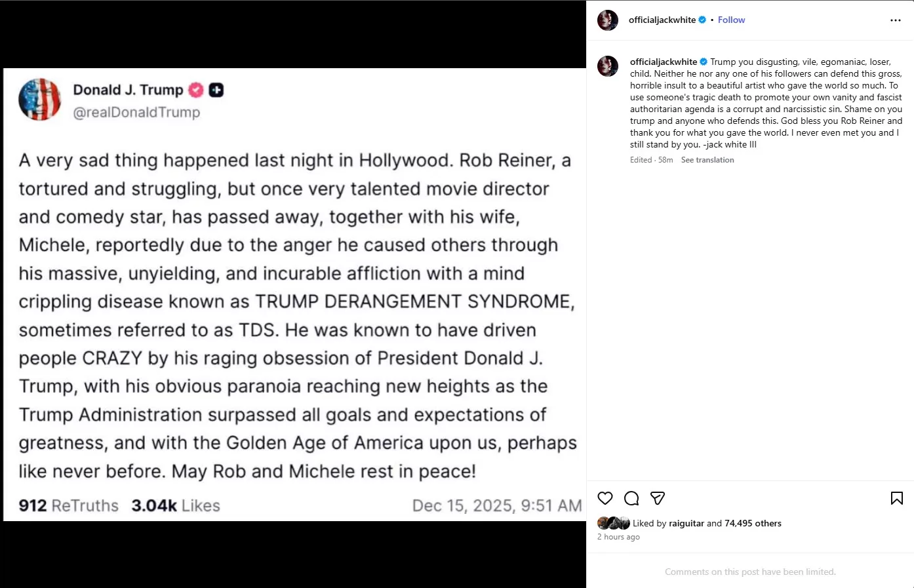View the 74,495 others who liked
The height and width of the screenshot is (588, 914).
tap(753, 523)
